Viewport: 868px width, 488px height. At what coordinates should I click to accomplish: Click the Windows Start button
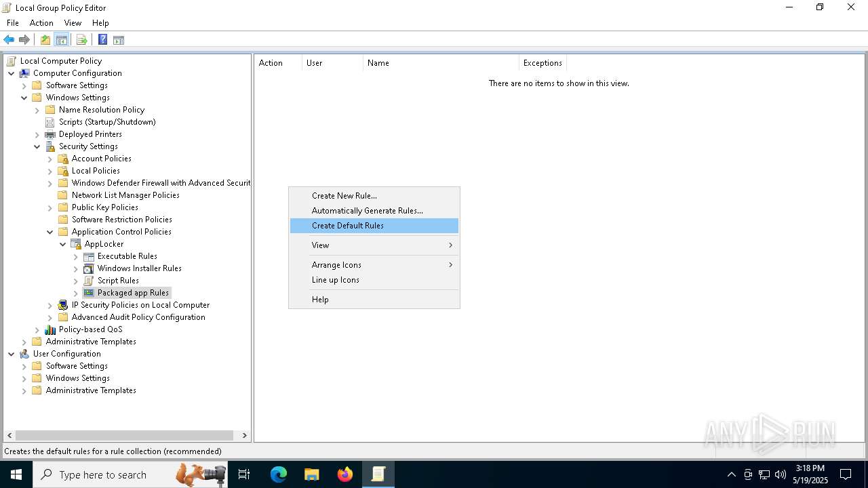tap(16, 474)
